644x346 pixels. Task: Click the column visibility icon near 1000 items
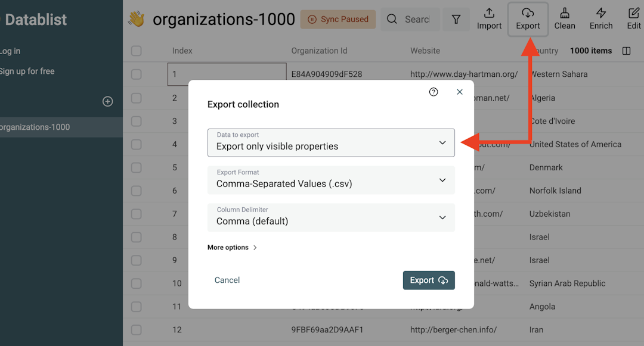(x=627, y=51)
